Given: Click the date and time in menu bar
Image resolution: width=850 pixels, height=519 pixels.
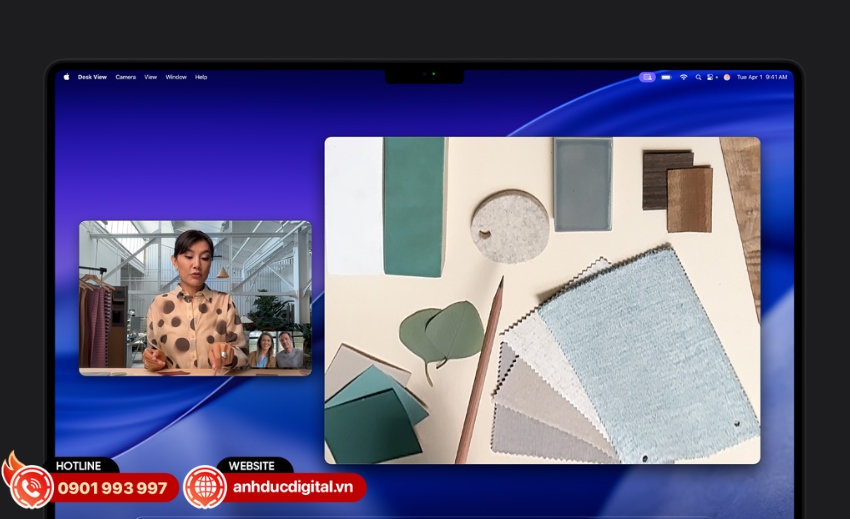Looking at the screenshot, I should (x=762, y=77).
